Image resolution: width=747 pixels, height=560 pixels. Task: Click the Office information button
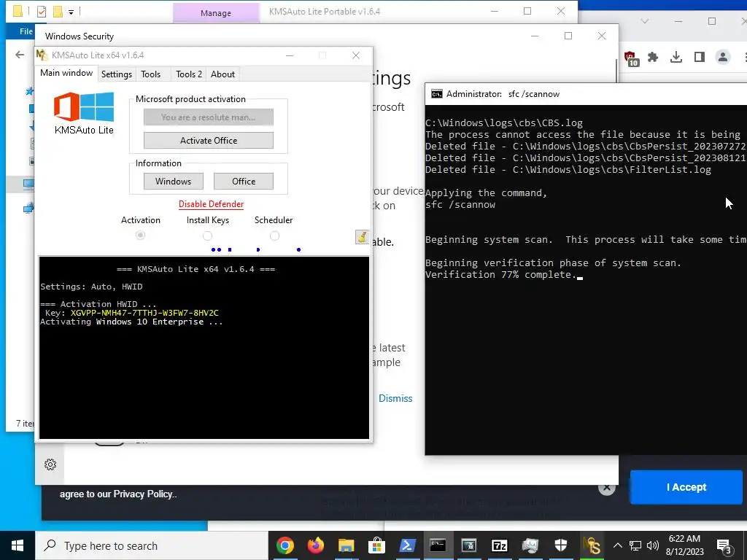(244, 182)
